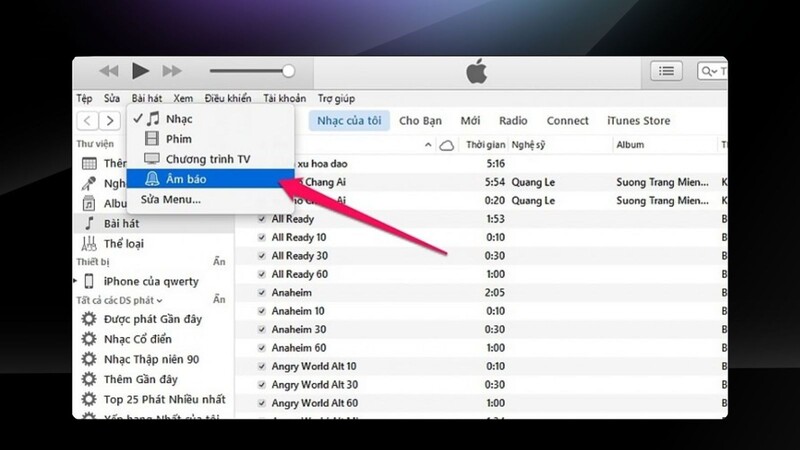The width and height of the screenshot is (800, 450).
Task: Click the microphone artists icon in sidebar
Action: 89,183
